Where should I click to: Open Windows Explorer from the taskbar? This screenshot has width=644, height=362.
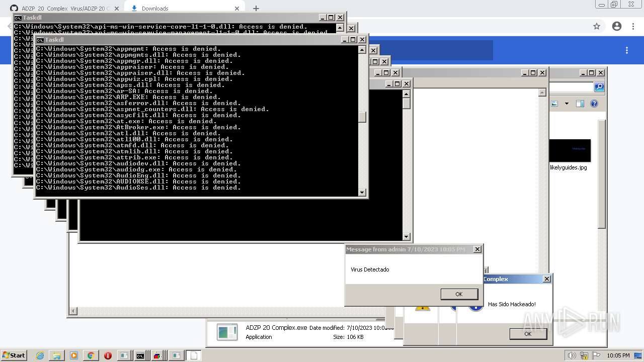coord(57,355)
